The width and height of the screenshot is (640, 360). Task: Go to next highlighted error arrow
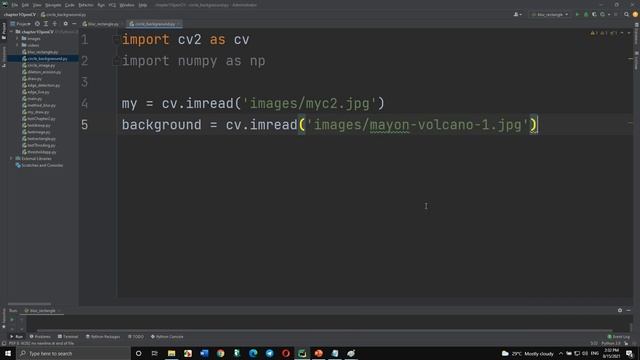[x=629, y=33]
